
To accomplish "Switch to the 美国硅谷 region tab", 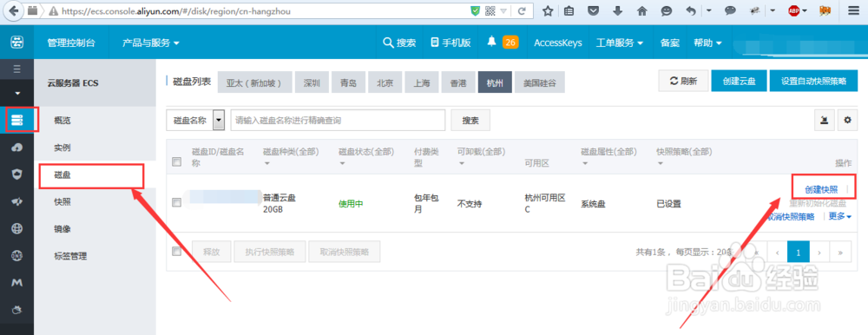I will [x=540, y=82].
